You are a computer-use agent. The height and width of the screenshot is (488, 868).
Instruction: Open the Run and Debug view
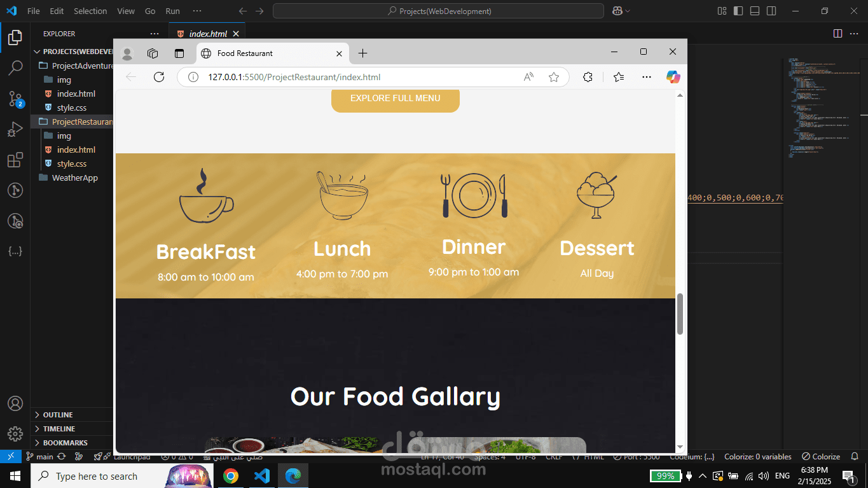tap(15, 129)
